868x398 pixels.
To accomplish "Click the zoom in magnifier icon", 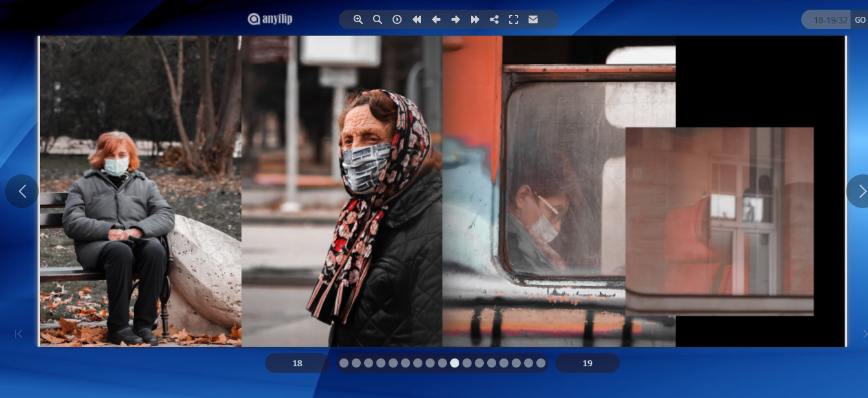I will (358, 19).
